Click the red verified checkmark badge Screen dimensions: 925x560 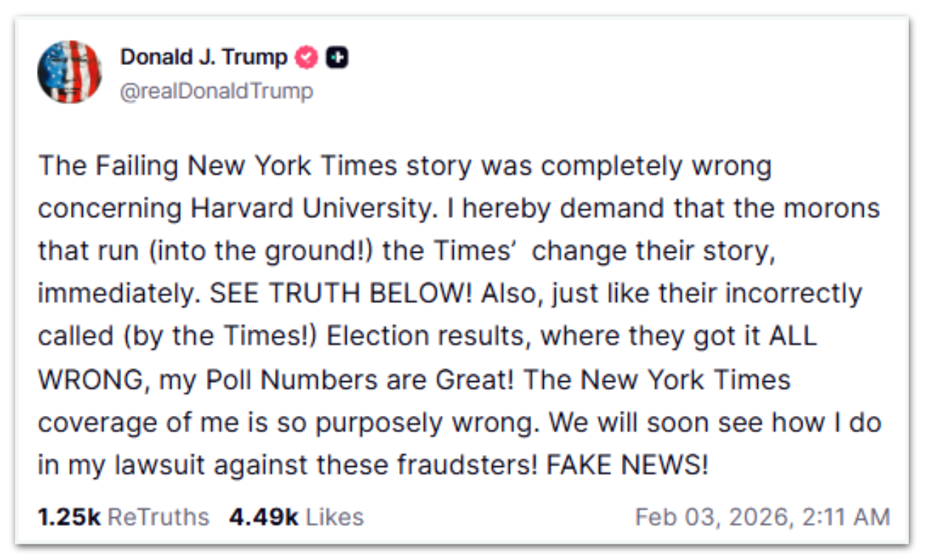(x=307, y=58)
